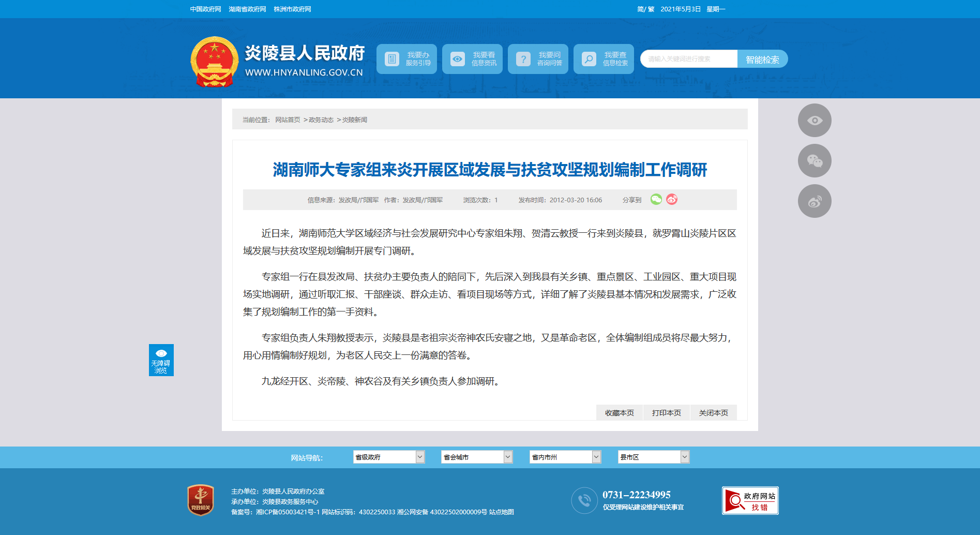
Task: Expand the 省会城市 dropdown
Action: 476,457
